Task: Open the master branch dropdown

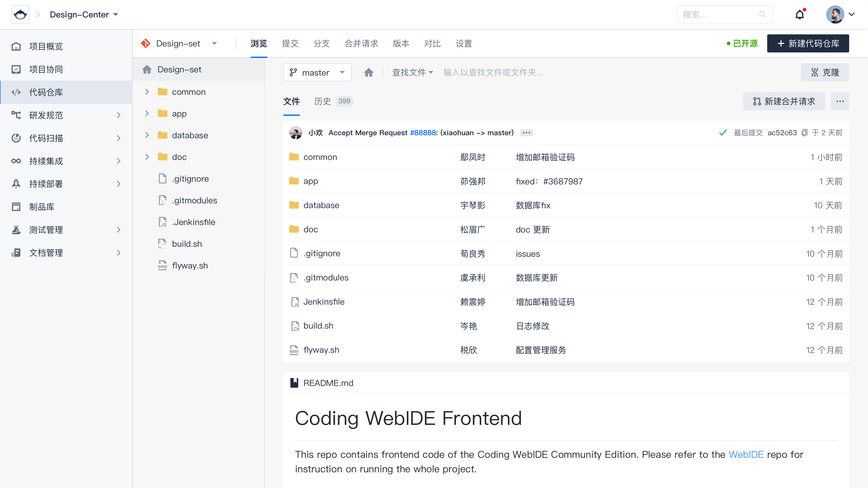Action: (317, 72)
